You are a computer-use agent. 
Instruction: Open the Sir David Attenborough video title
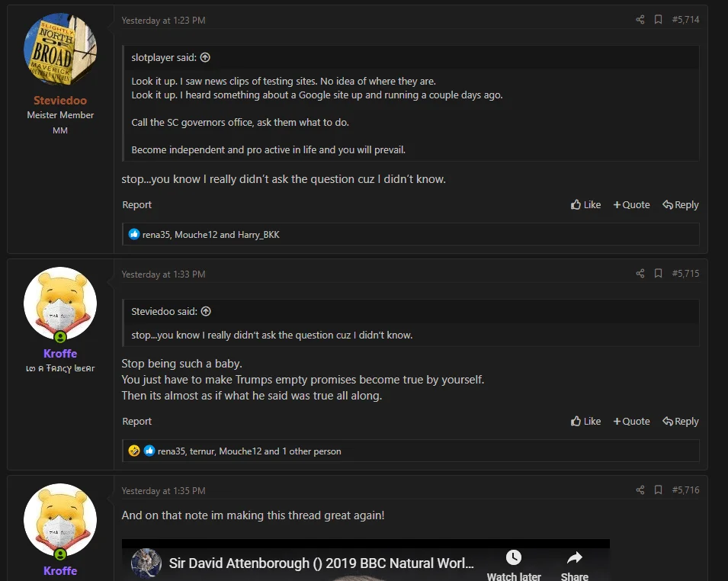pos(321,563)
